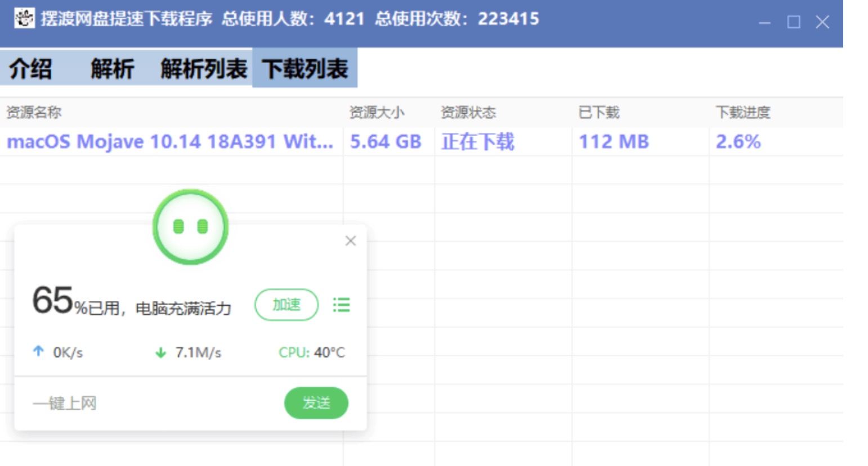Image resolution: width=868 pixels, height=466 pixels.
Task: Click the green download speed arrow
Action: (160, 352)
